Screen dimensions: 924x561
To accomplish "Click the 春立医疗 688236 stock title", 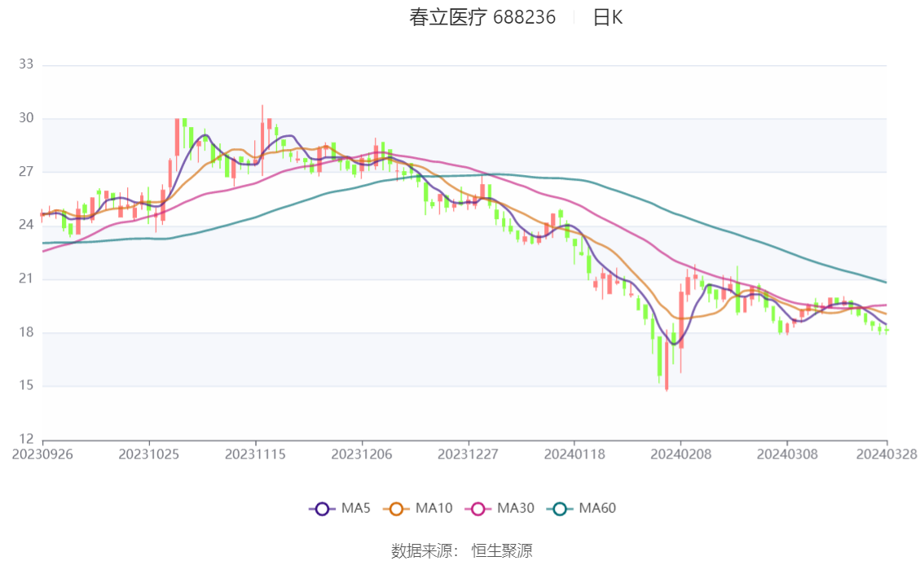I will tap(482, 17).
